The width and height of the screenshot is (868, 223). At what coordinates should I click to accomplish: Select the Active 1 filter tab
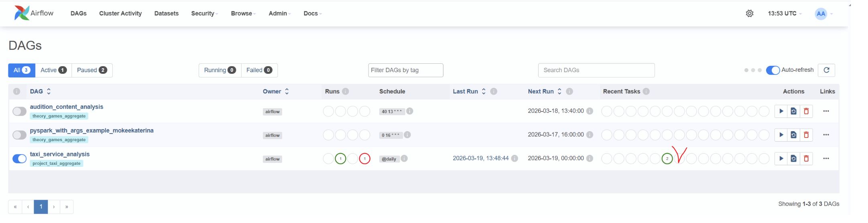click(x=53, y=70)
